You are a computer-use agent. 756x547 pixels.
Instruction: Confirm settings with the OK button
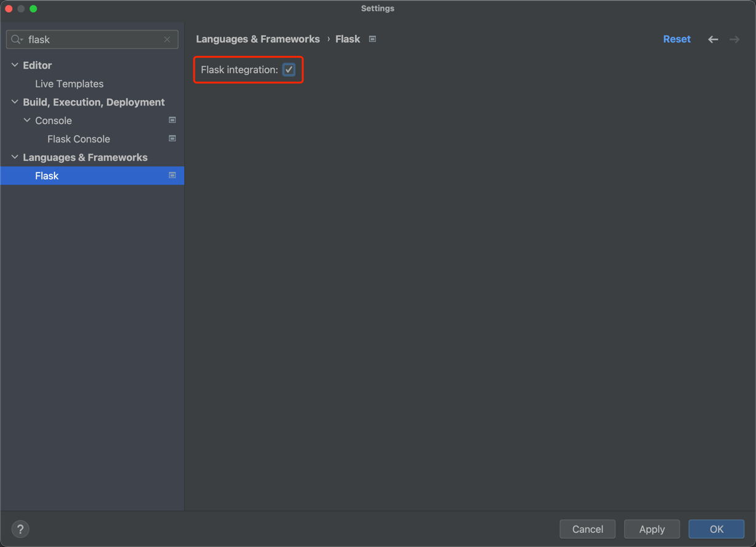pyautogui.click(x=717, y=529)
